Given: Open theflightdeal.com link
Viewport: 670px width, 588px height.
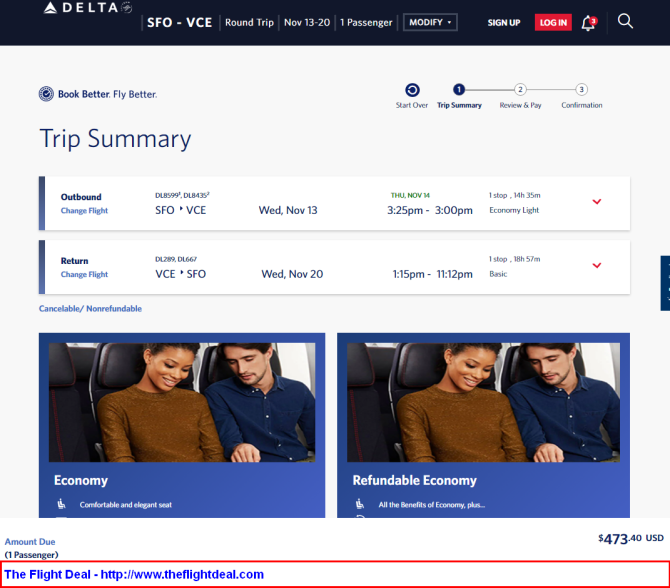Looking at the screenshot, I should click(182, 574).
